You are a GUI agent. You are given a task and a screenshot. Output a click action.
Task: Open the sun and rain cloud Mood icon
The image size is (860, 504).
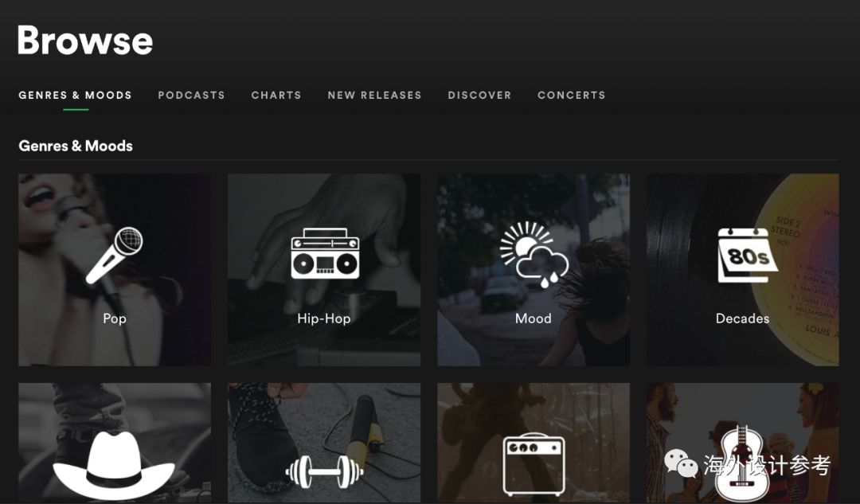pyautogui.click(x=534, y=255)
